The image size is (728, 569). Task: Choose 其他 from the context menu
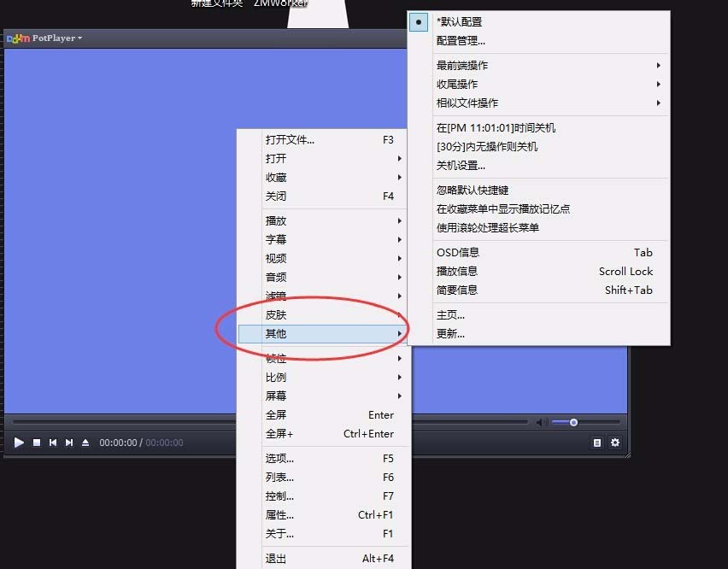point(275,333)
